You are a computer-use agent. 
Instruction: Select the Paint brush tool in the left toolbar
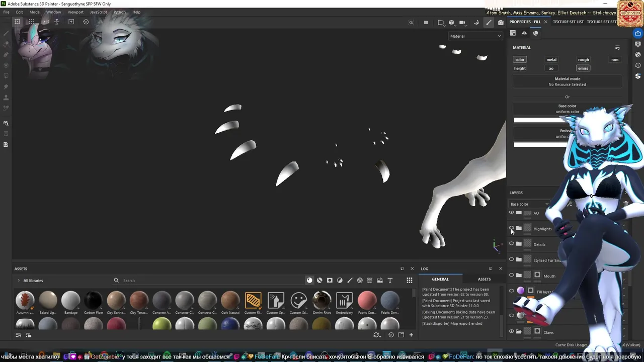6,33
